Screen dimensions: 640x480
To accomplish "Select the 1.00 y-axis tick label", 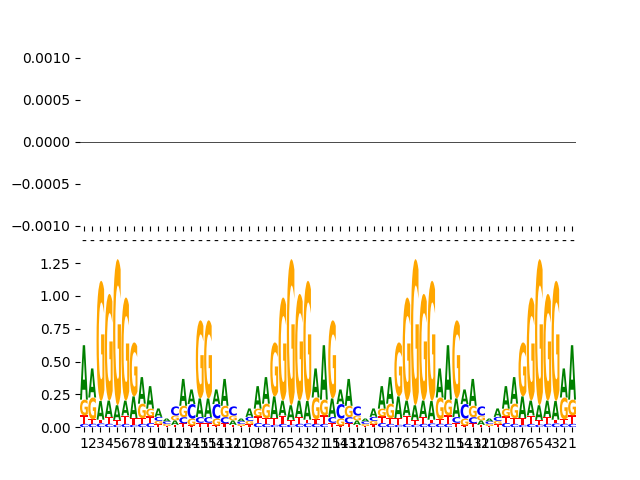I will (x=55, y=297).
